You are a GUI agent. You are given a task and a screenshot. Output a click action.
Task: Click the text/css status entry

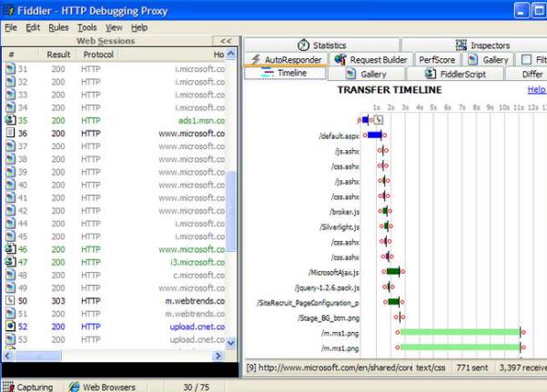point(431,367)
